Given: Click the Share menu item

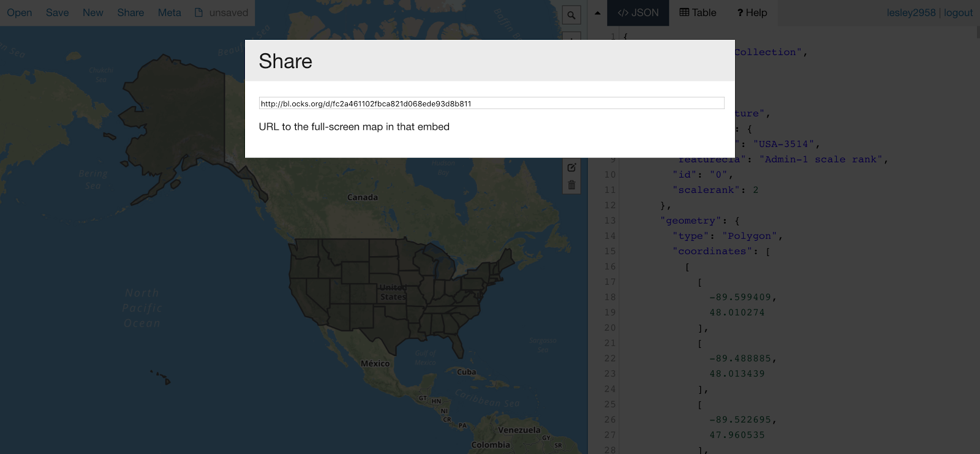Looking at the screenshot, I should 130,12.
